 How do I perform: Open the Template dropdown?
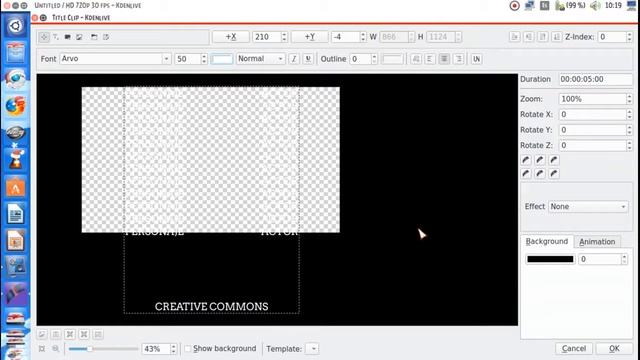312,349
